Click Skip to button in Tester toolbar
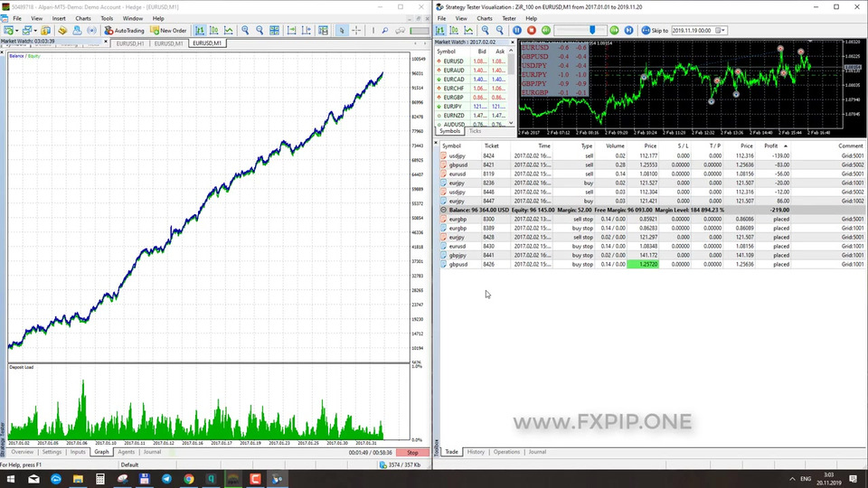The height and width of the screenshot is (488, 868). point(655,31)
